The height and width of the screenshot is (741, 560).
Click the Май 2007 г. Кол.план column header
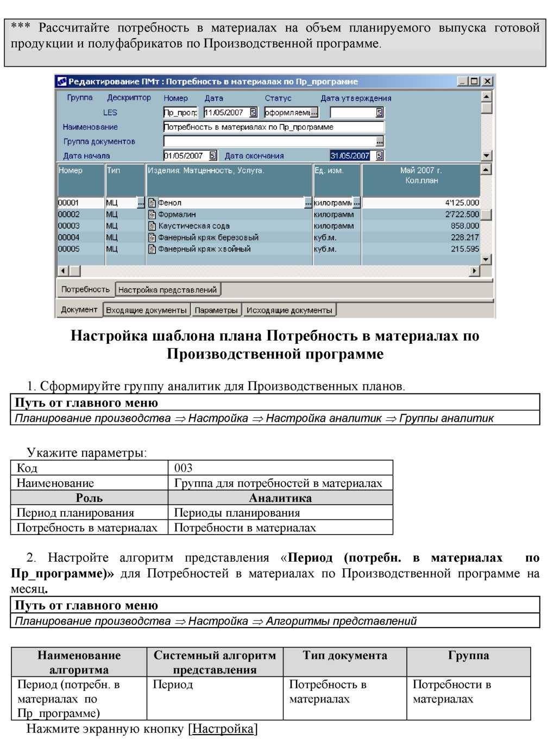coord(421,180)
